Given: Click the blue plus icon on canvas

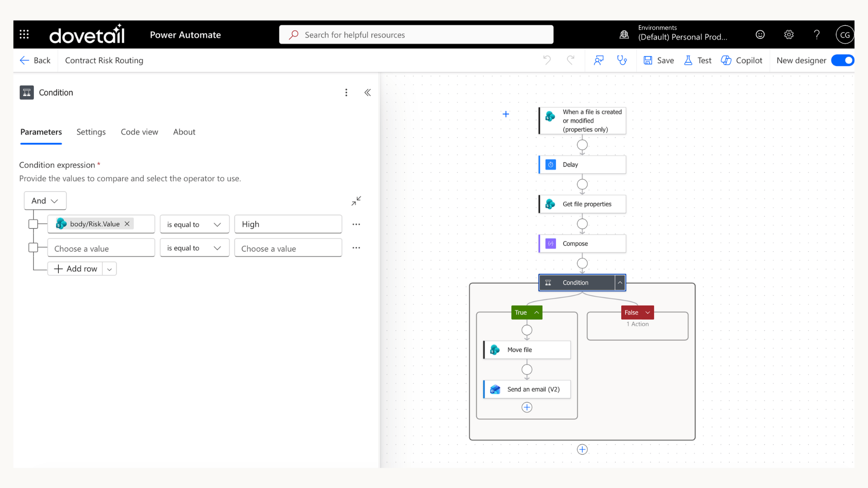Looking at the screenshot, I should (506, 114).
